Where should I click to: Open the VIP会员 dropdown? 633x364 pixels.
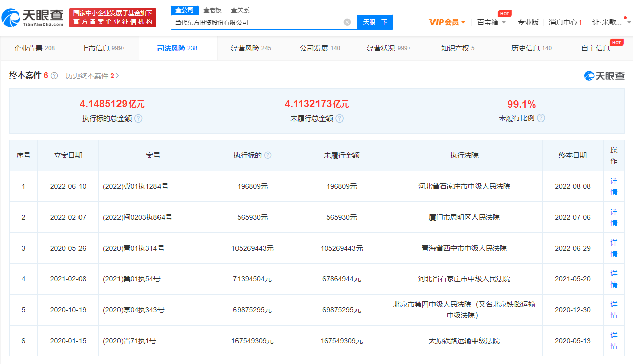[x=448, y=22]
